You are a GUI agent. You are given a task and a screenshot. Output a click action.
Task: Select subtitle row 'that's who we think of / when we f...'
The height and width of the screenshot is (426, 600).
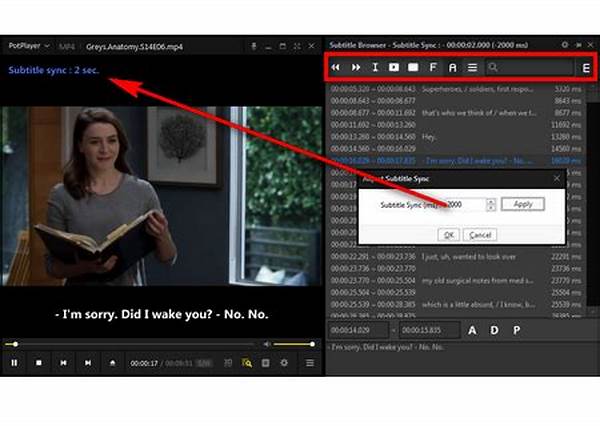coord(455,113)
